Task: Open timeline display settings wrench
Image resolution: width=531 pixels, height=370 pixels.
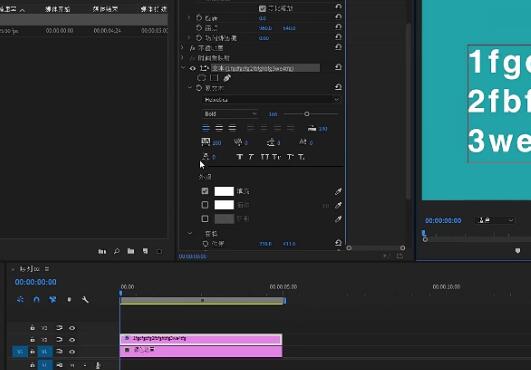Action: 85,300
